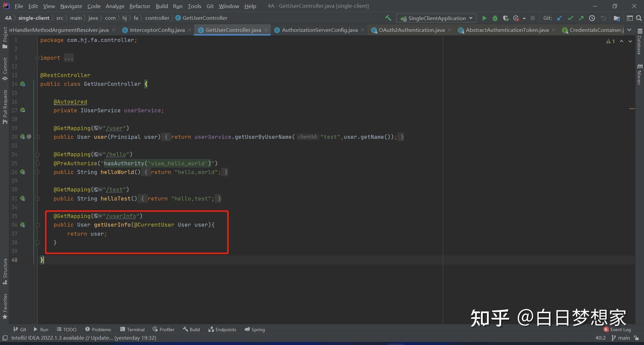Click the @ gutter icon on line 20
This screenshot has height=345, width=644.
coord(29,137)
